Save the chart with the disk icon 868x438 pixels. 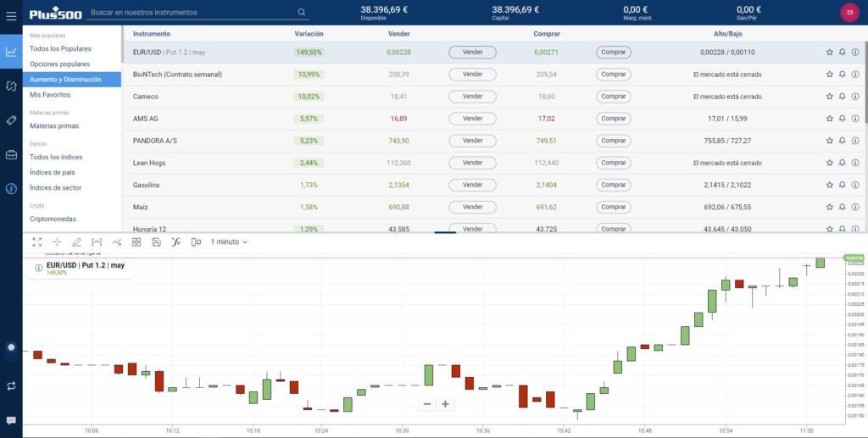156,241
